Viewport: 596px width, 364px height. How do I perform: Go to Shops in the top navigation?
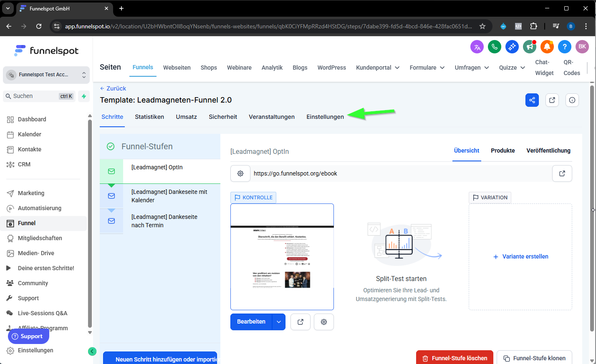209,68
